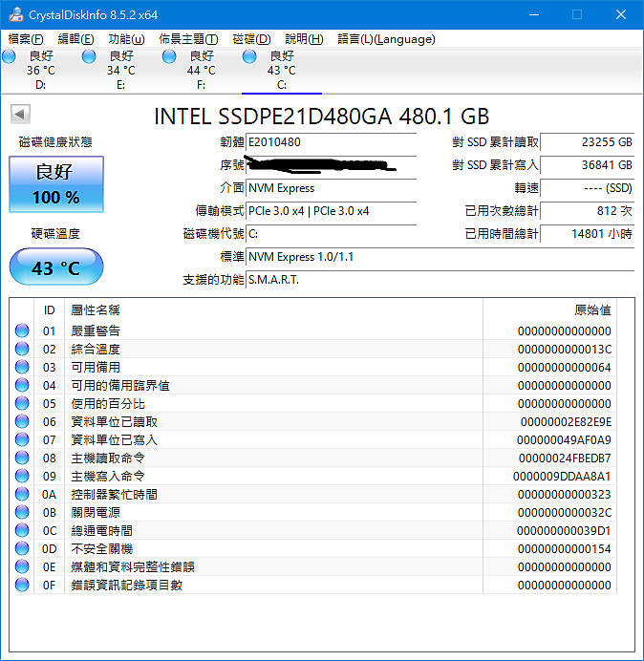Open the 磁碟(D) menu
The image size is (644, 661).
(252, 39)
